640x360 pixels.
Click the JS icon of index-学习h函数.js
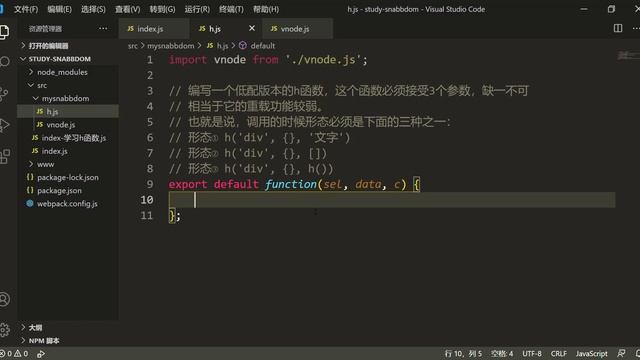pos(35,138)
